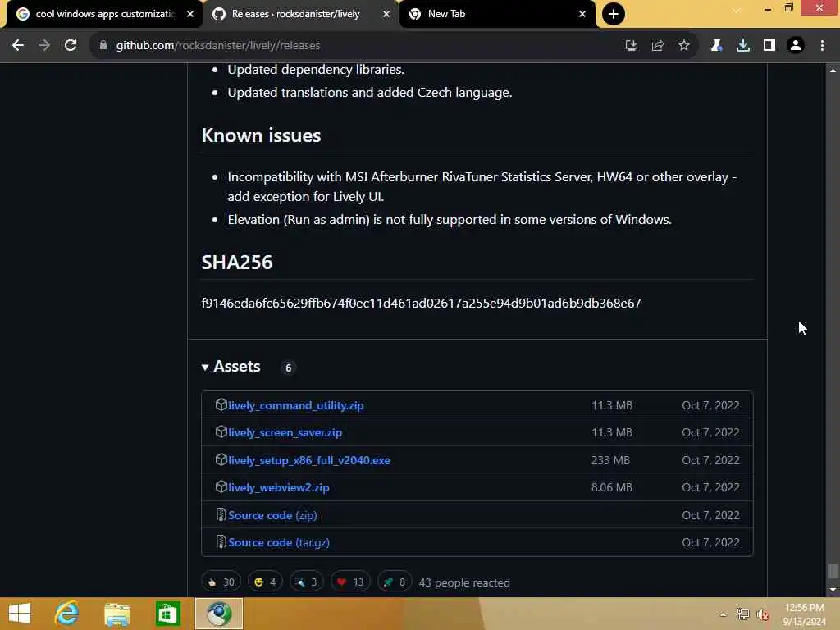Click the laugh reaction with 4

(265, 582)
